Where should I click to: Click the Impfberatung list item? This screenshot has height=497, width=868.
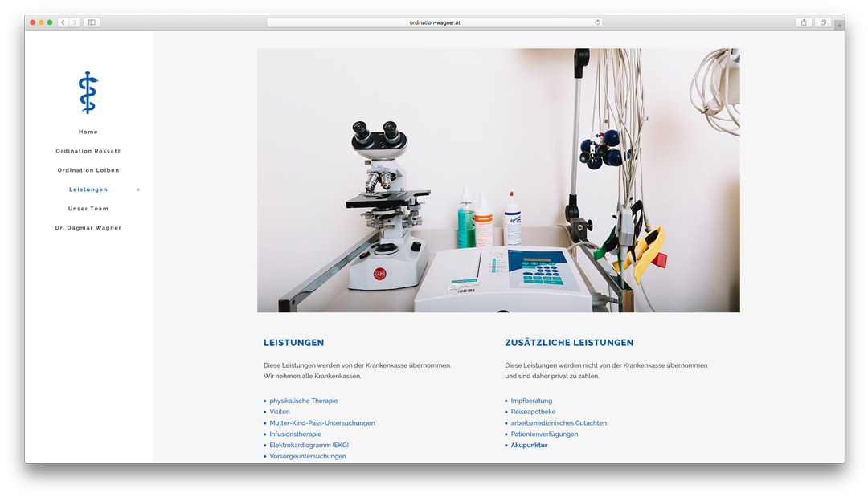[531, 401]
